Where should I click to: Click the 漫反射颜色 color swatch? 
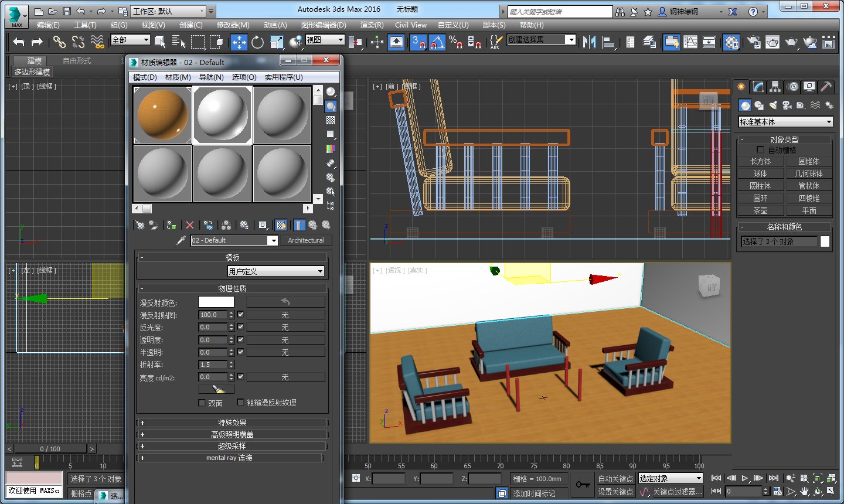[216, 301]
